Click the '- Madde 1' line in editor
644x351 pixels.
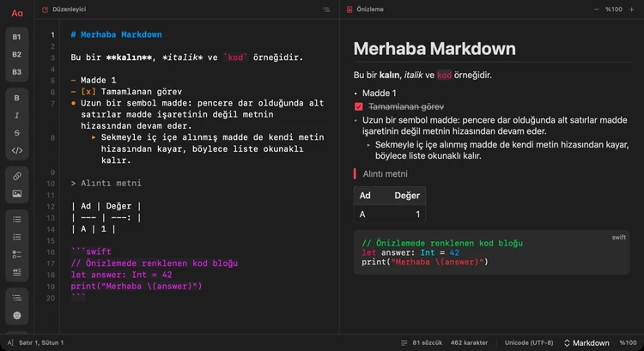tap(94, 80)
